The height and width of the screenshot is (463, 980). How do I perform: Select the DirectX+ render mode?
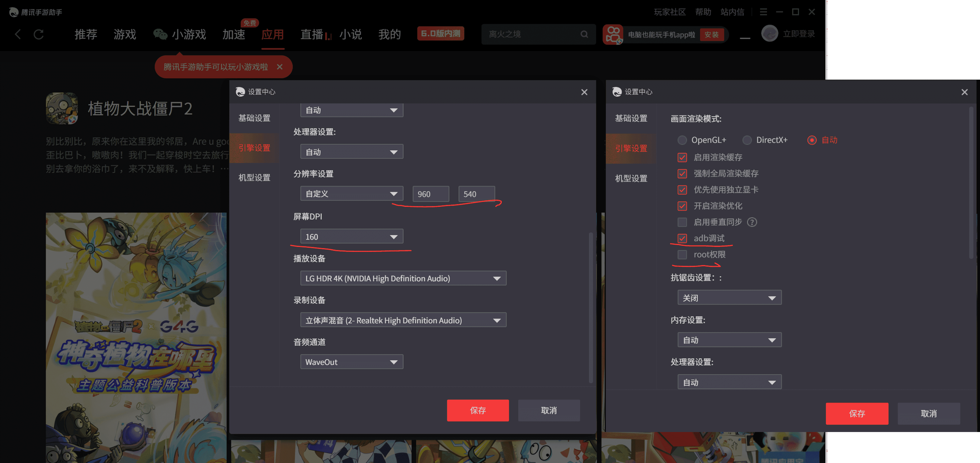tap(747, 140)
